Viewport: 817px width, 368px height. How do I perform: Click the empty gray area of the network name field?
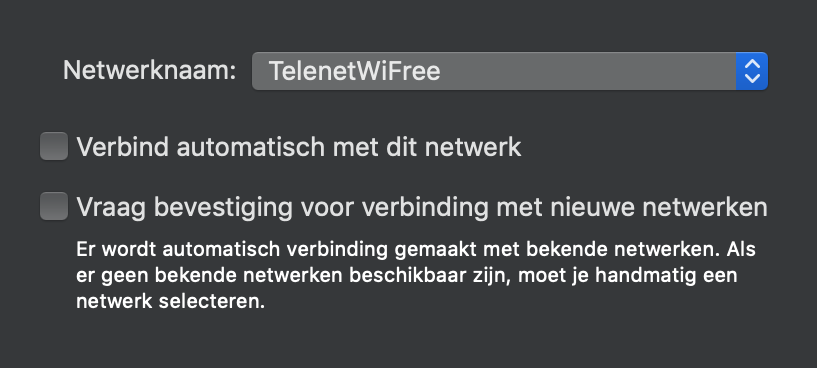[584, 71]
